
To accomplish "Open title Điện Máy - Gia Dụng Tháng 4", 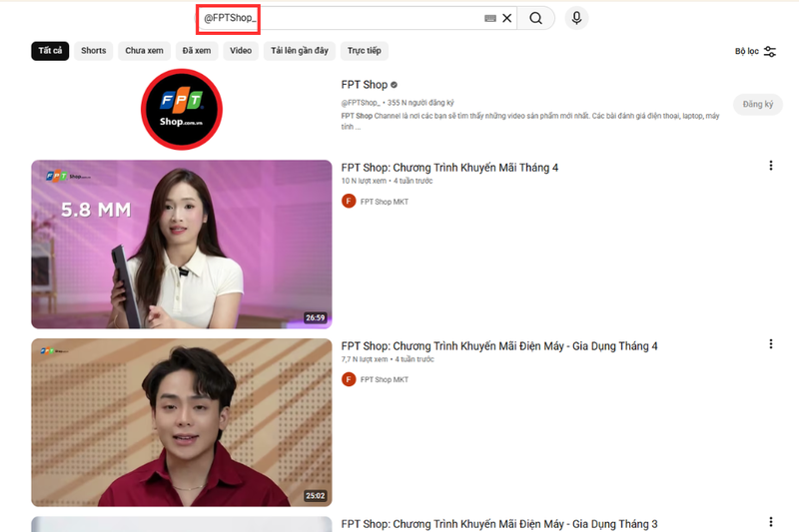I will tap(499, 346).
